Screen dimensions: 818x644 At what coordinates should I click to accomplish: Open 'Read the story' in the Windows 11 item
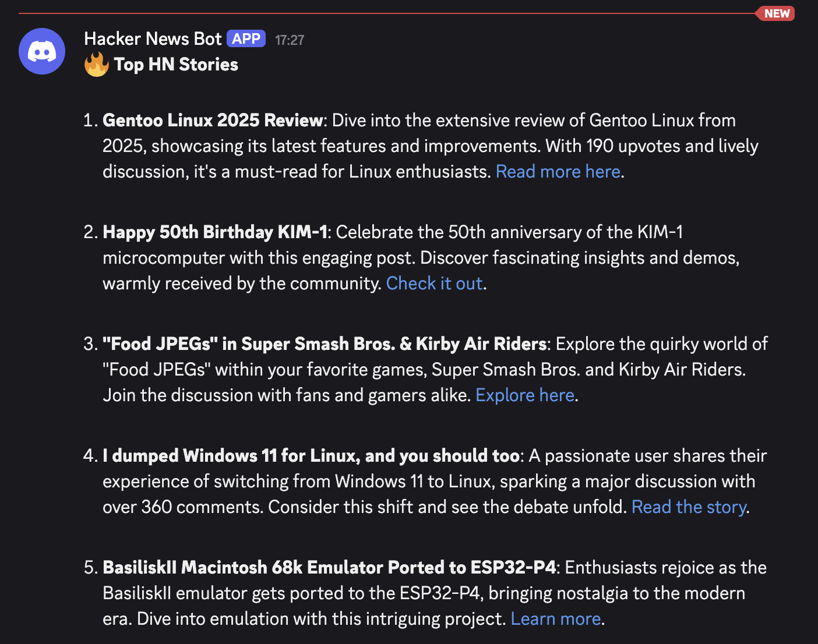pos(688,507)
